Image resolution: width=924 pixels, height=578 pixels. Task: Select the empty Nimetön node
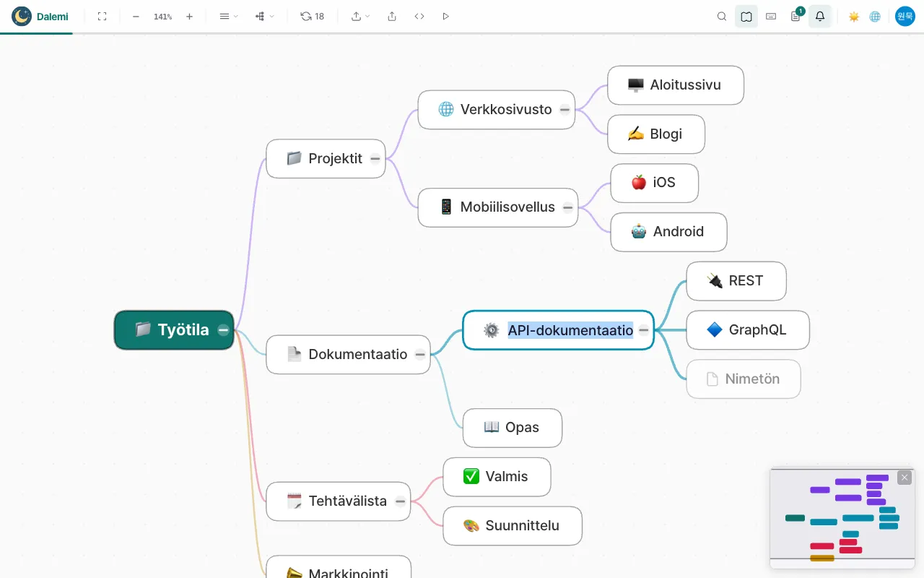(x=744, y=379)
